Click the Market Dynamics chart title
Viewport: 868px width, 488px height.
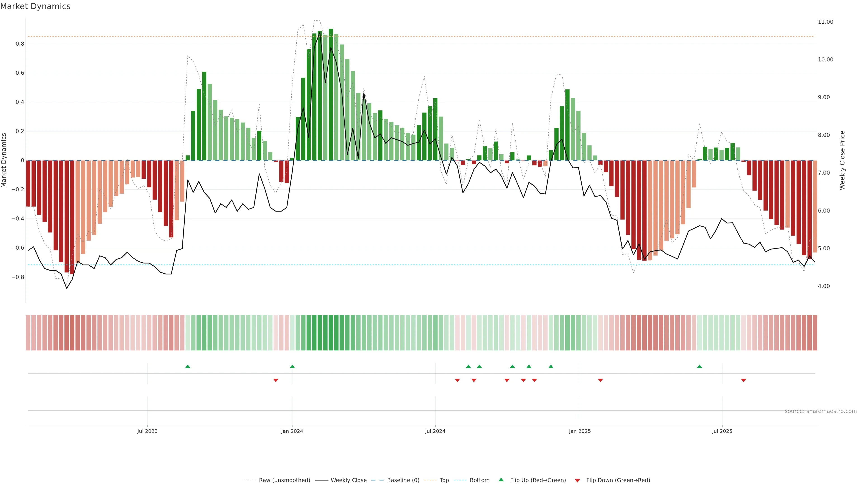click(35, 6)
